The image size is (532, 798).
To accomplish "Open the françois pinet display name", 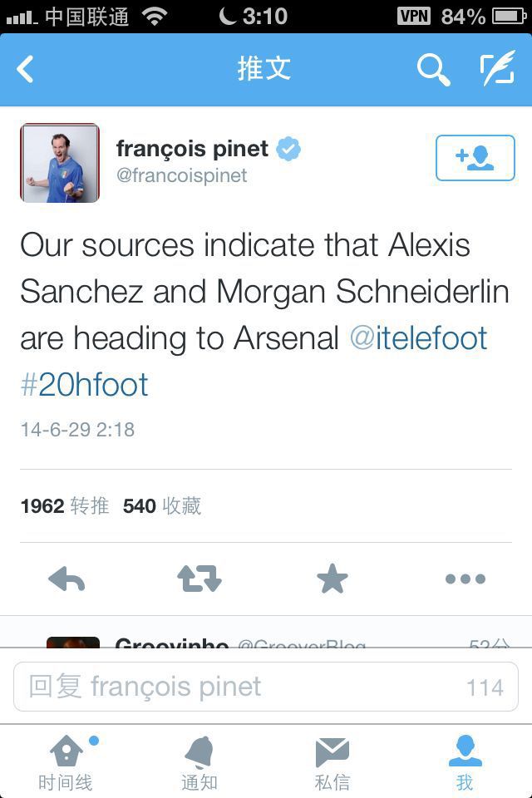I will [x=192, y=149].
